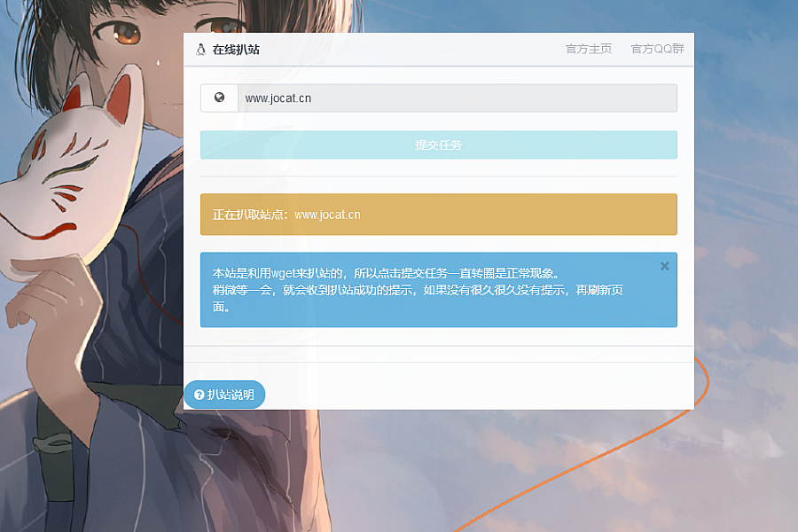Open the 官方QQ群 link
Screen dimensions: 798x532
(x=657, y=49)
